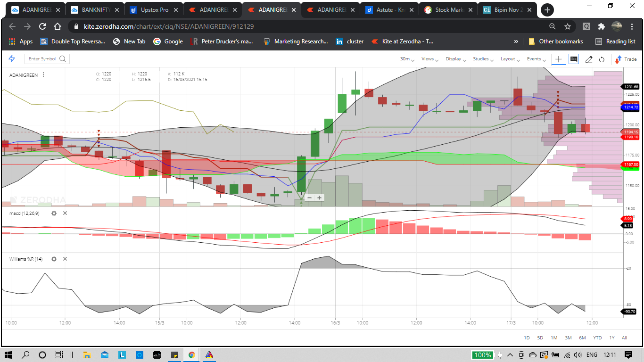Screen dimensions: 644x362
Task: Click the 1231.68 price label on axis
Action: pyautogui.click(x=631, y=87)
